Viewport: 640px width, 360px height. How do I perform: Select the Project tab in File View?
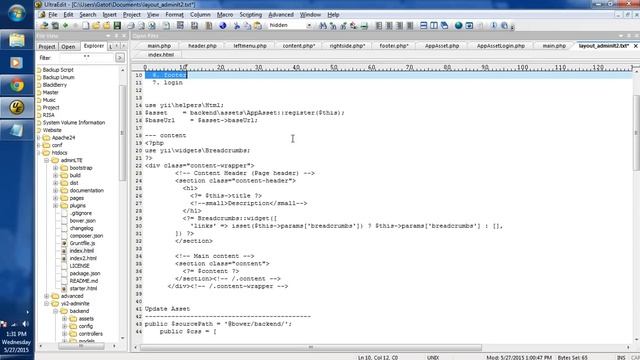click(x=47, y=47)
